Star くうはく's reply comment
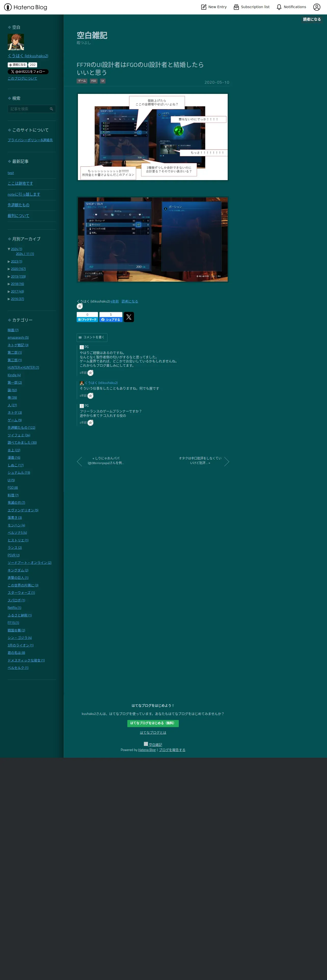Image resolution: width=327 pixels, height=980 pixels. pos(90,396)
